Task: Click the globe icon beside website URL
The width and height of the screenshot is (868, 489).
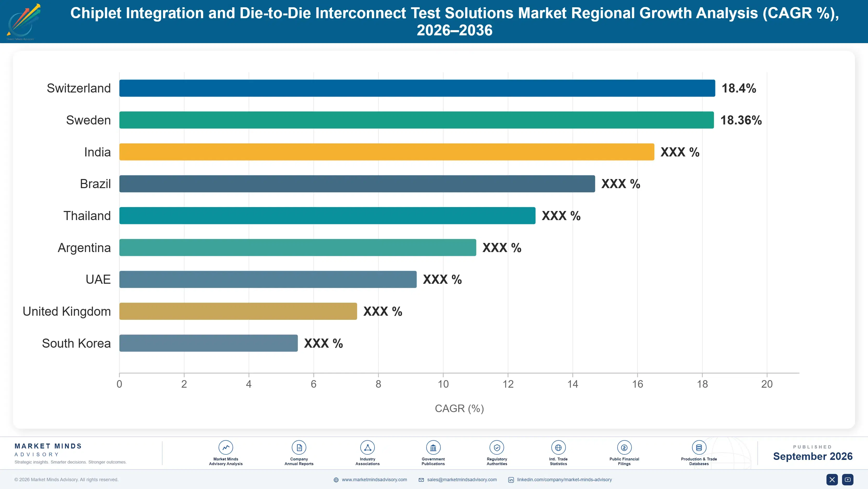Action: point(336,480)
